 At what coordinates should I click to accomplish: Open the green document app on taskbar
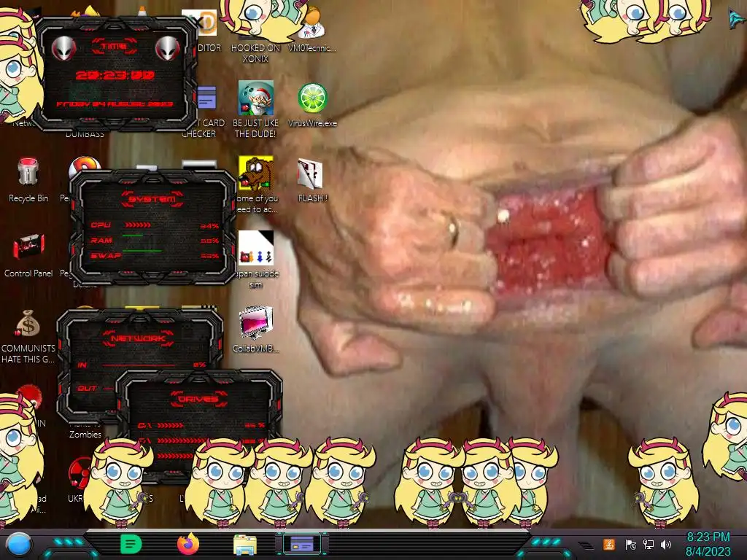pyautogui.click(x=131, y=544)
